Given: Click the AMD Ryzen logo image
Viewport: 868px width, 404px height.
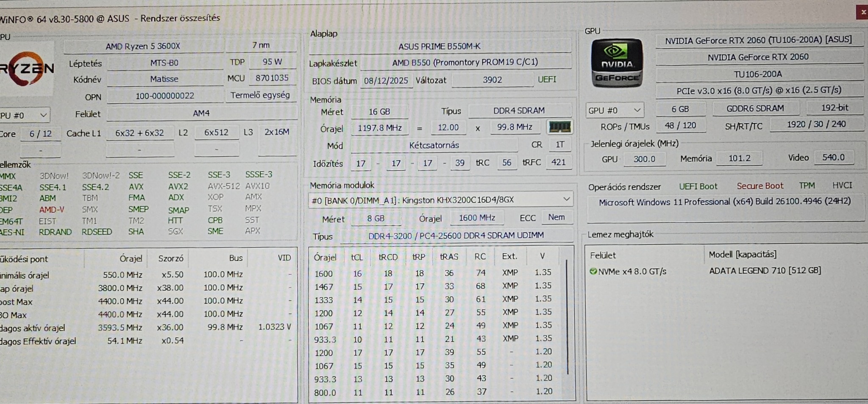Looking at the screenshot, I should coord(27,69).
